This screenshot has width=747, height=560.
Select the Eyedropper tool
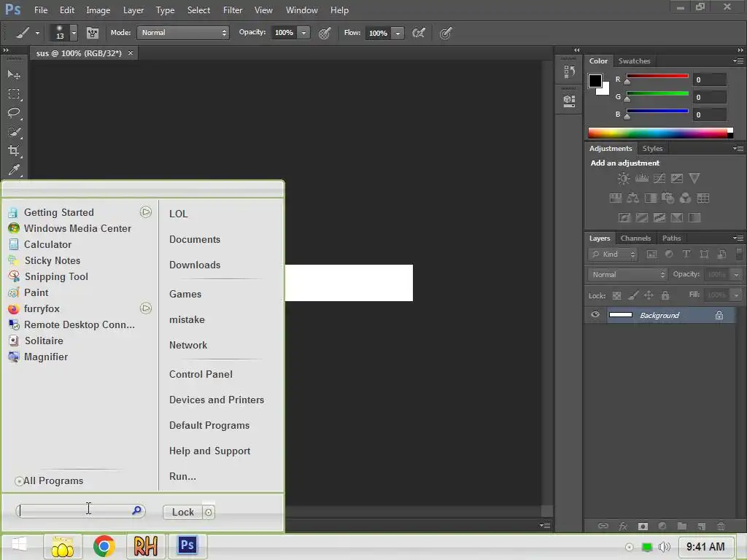click(14, 169)
